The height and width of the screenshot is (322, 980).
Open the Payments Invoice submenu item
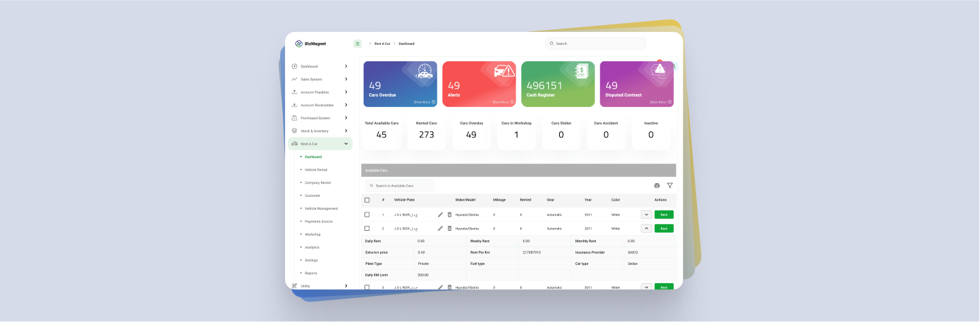(318, 221)
